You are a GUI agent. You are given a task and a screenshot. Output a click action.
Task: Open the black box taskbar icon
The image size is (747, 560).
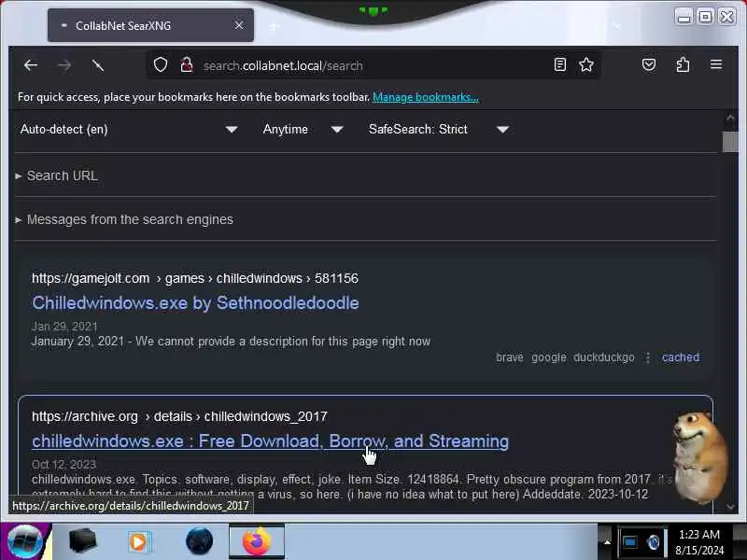(x=82, y=540)
